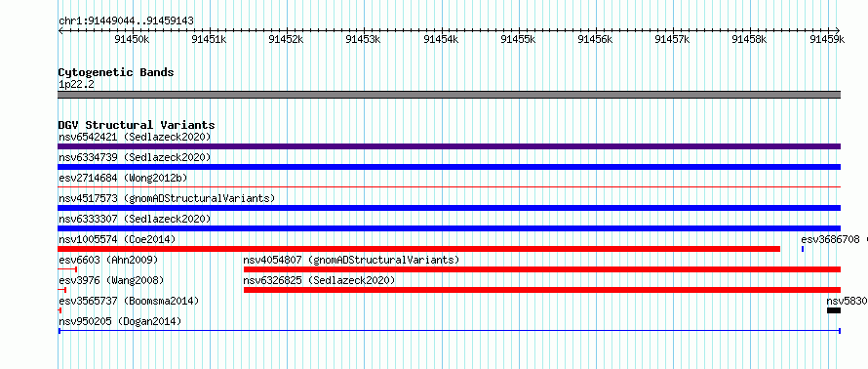Click esv3565737 (Boomsma2014) label
868x369 pixels.
(x=129, y=301)
